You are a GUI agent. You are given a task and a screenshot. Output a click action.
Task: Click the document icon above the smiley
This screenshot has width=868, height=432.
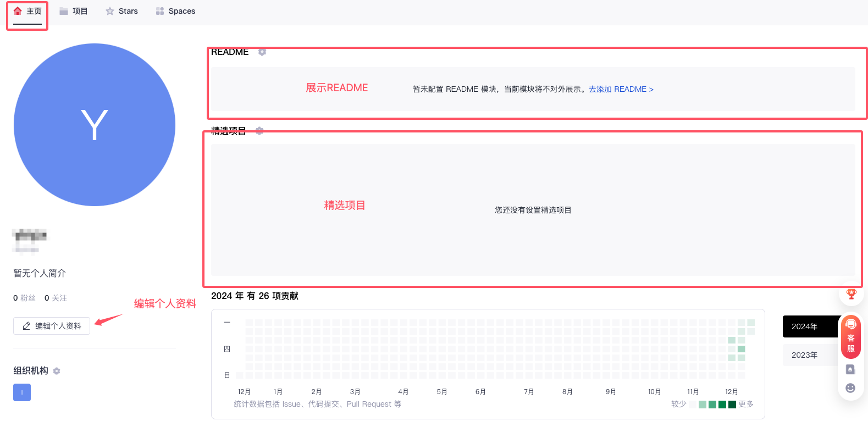pos(850,369)
